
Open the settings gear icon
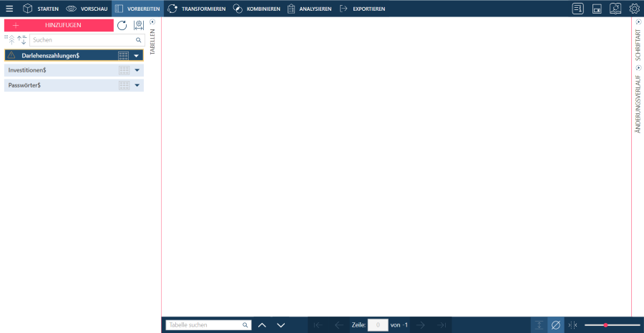click(x=634, y=9)
